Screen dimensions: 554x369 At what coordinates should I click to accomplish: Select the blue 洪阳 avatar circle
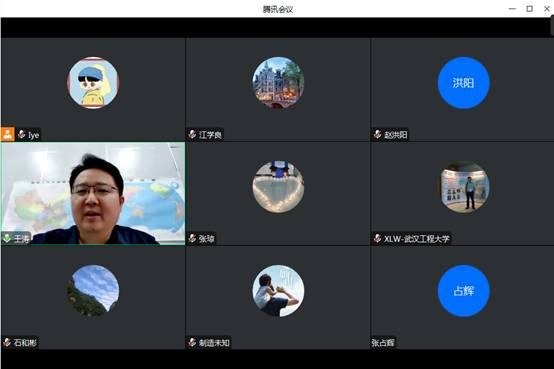pos(464,83)
